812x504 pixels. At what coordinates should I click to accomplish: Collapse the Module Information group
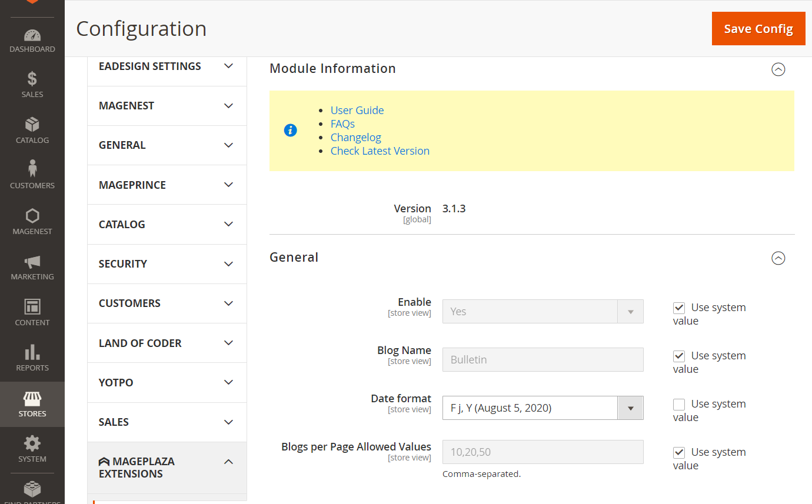pos(778,69)
